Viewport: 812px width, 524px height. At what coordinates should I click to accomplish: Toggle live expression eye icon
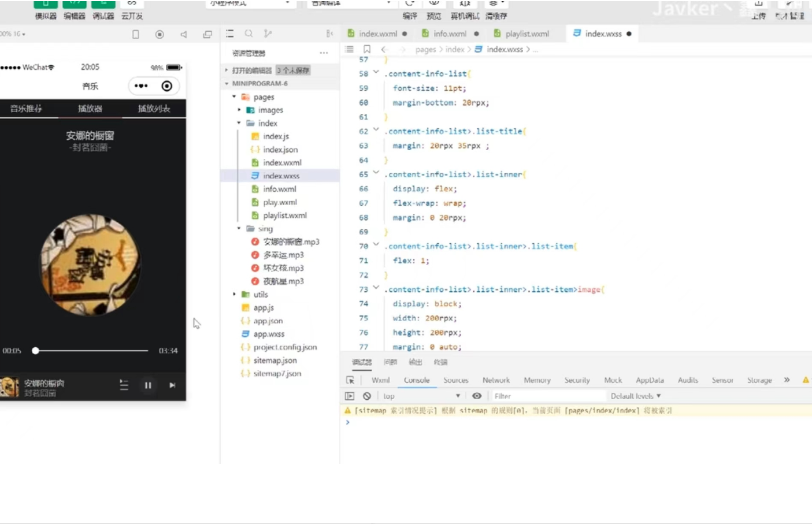pos(477,396)
